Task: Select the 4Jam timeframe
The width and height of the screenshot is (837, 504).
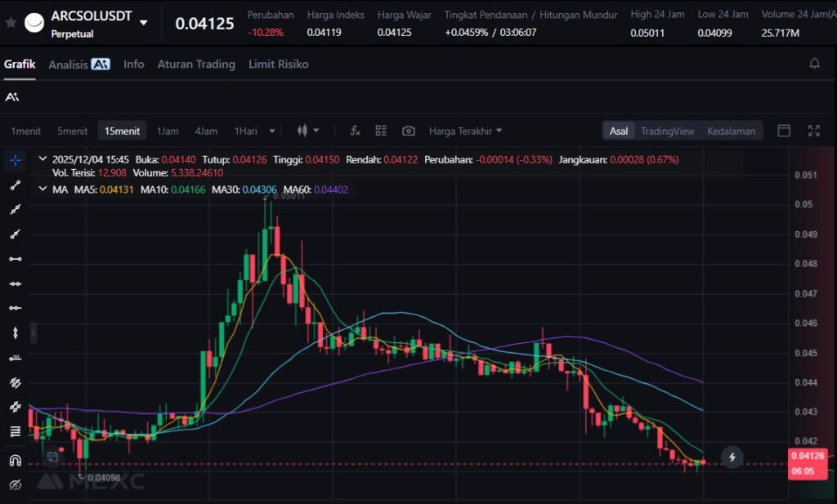Action: [206, 131]
